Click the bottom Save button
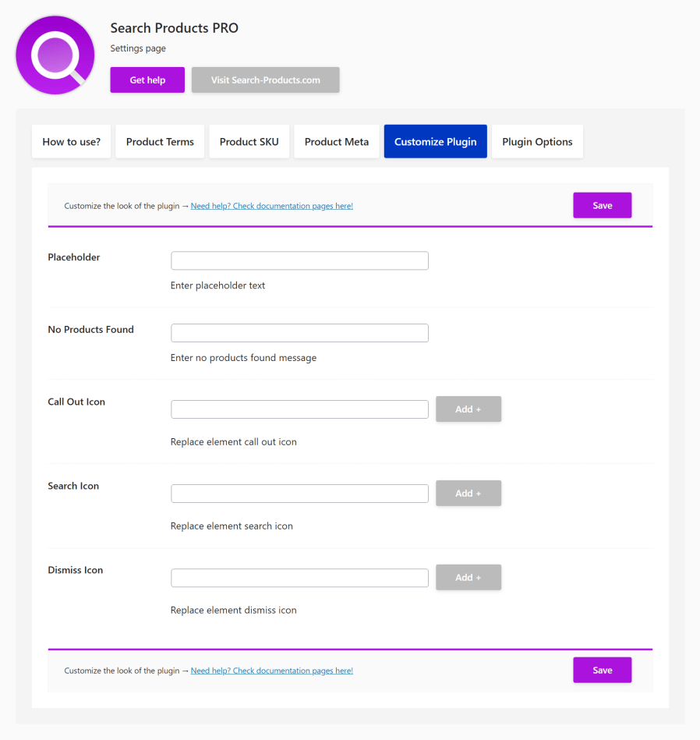The image size is (700, 740). [602, 671]
